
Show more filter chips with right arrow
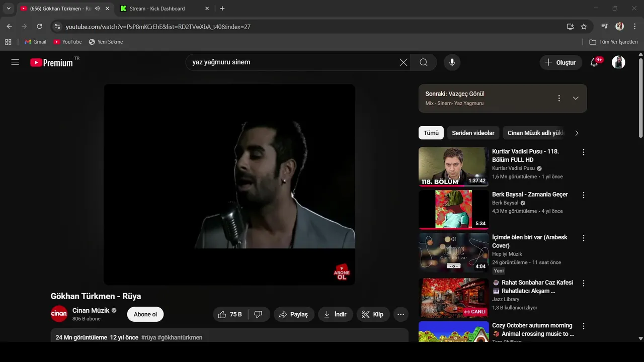click(577, 133)
